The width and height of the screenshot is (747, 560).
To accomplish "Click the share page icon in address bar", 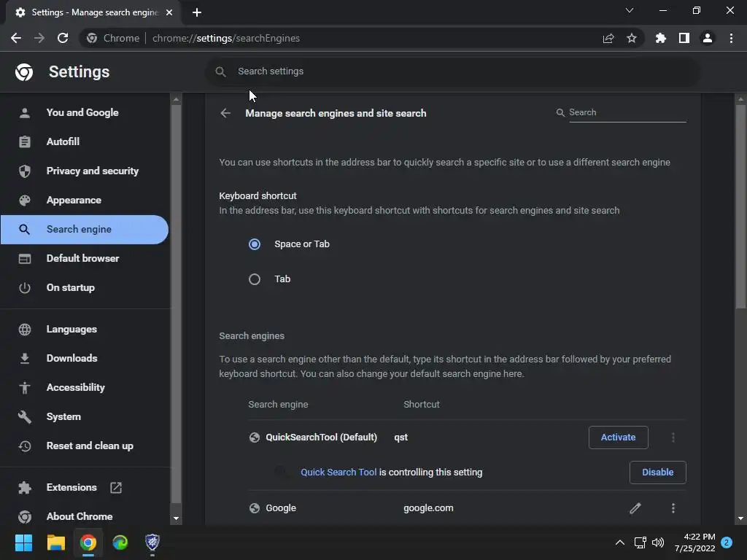I will (x=608, y=38).
